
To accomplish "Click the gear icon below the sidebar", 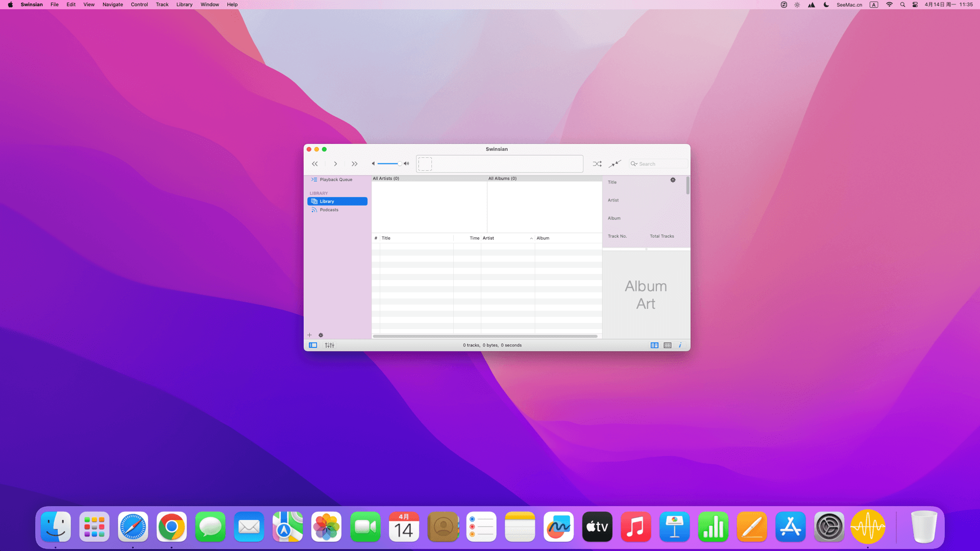I will coord(321,335).
